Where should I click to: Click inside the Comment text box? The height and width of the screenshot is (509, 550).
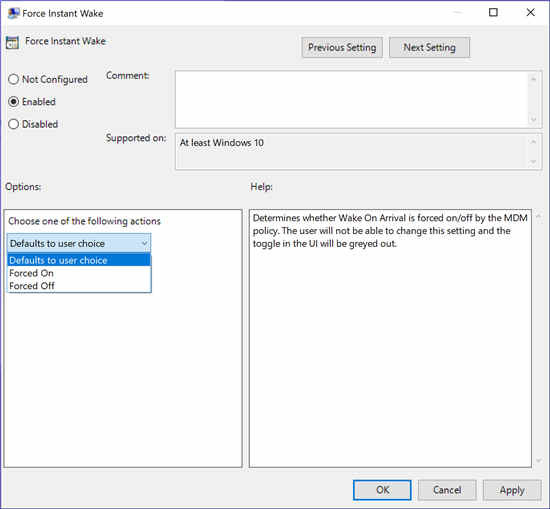(x=352, y=99)
